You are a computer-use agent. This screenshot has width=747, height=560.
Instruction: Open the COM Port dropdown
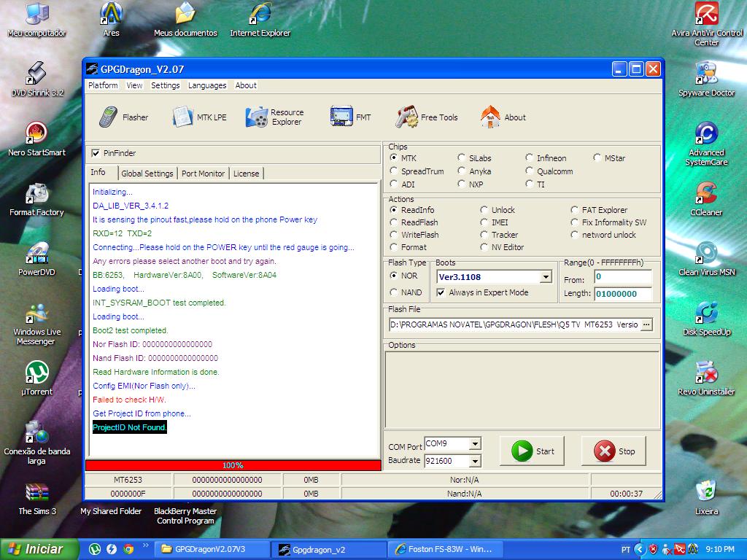pyautogui.click(x=474, y=444)
